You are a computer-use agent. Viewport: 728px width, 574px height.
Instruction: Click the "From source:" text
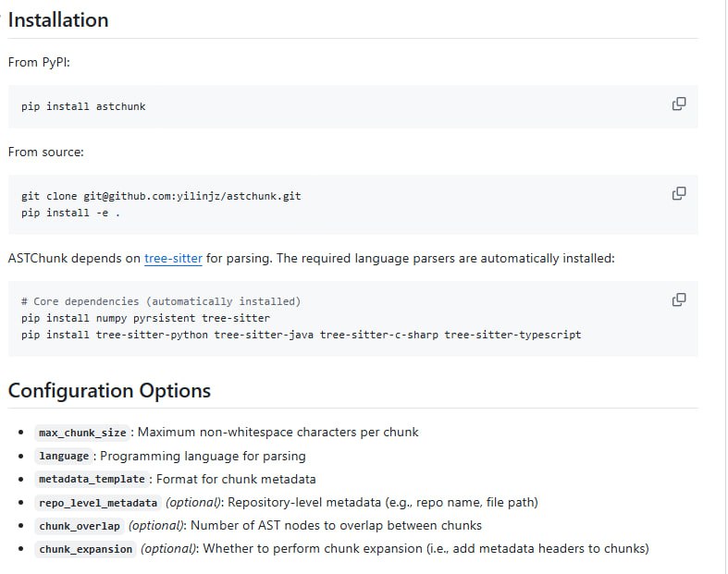(45, 152)
